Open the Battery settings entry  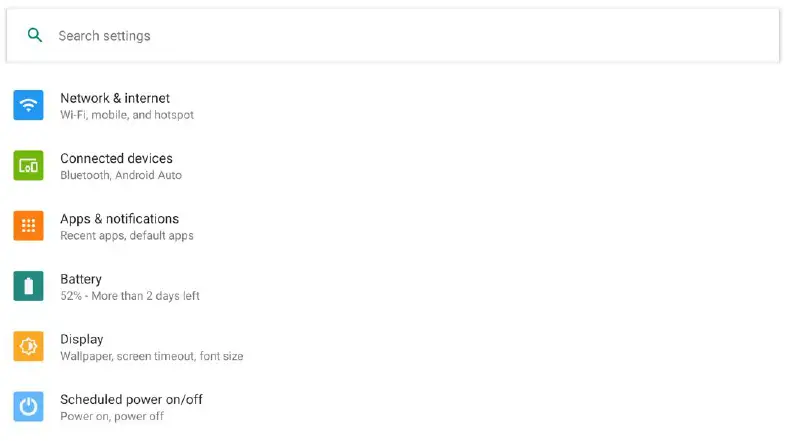(x=81, y=279)
